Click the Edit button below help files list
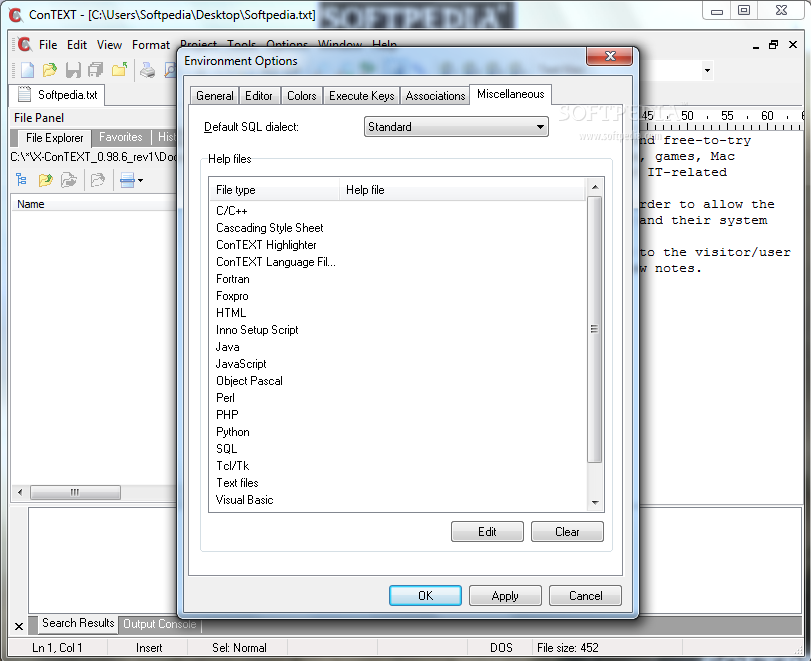The image size is (811, 661). (x=487, y=532)
